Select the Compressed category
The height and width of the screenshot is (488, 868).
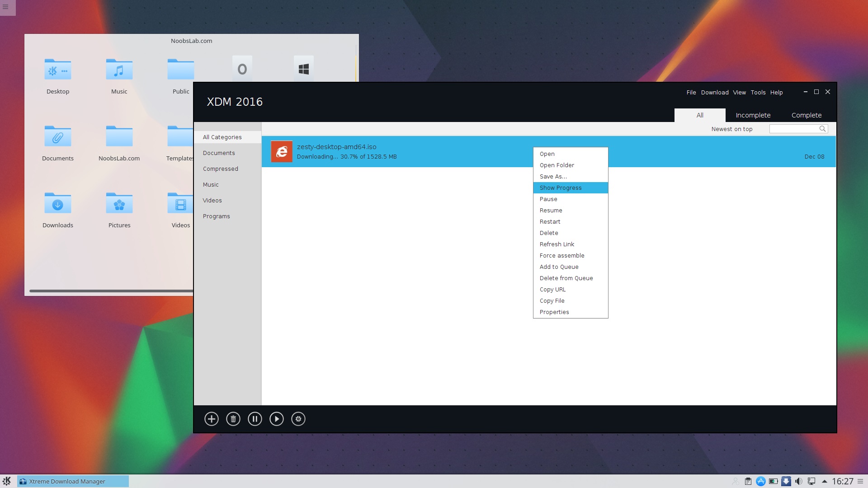pyautogui.click(x=227, y=169)
